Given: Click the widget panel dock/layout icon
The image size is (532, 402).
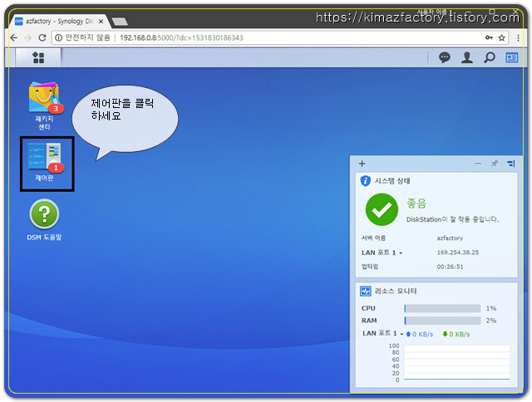Looking at the screenshot, I should click(511, 164).
